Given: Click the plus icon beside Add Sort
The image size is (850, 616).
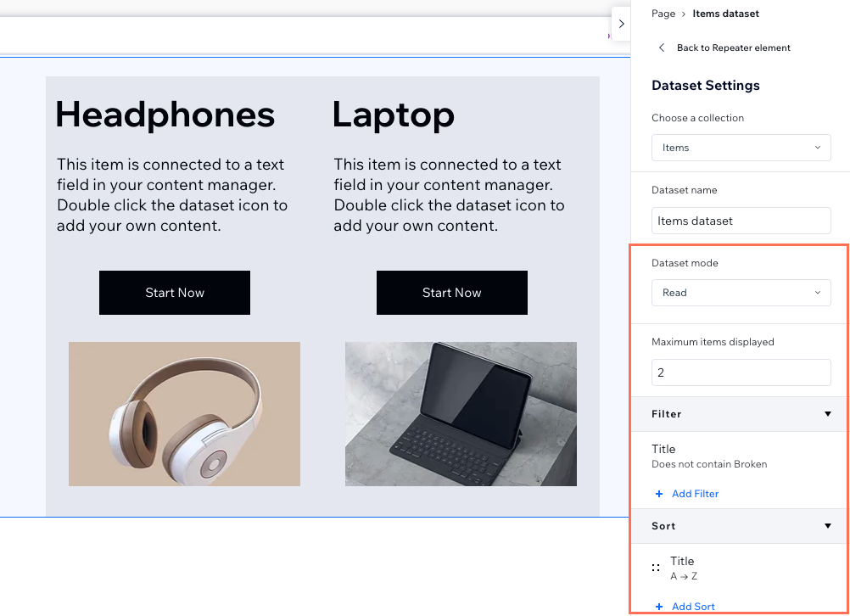Looking at the screenshot, I should tap(658, 607).
